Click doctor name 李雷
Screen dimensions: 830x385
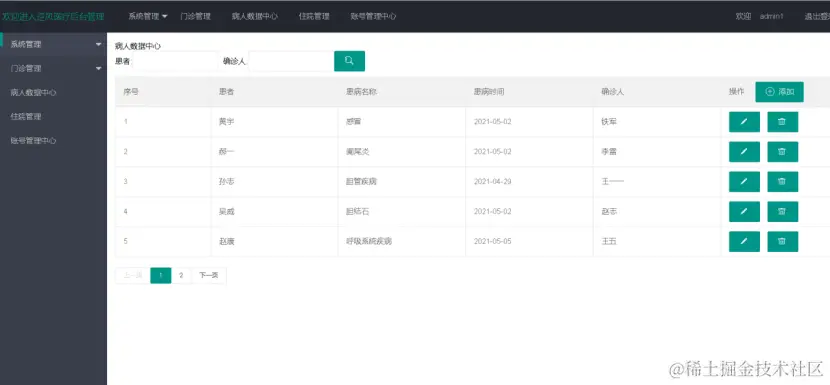pyautogui.click(x=609, y=152)
